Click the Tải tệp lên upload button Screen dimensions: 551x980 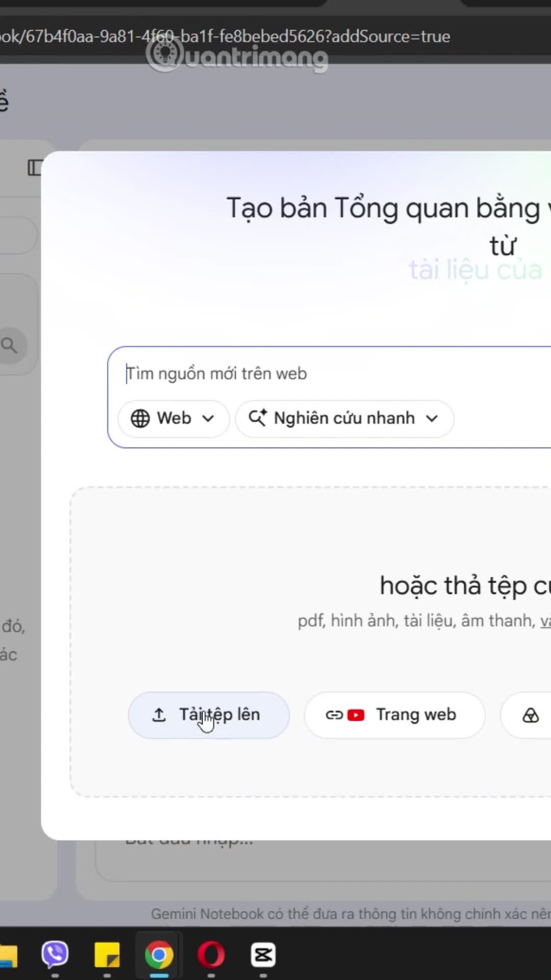(209, 715)
